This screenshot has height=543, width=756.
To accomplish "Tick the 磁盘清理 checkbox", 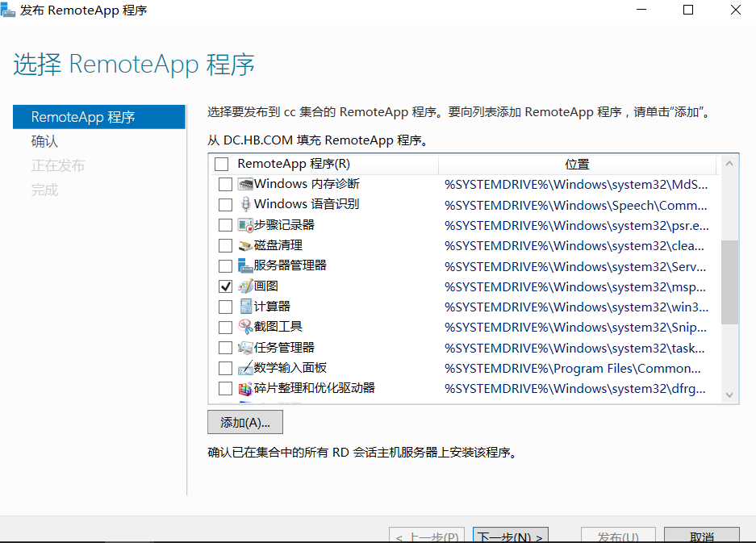I will click(225, 245).
